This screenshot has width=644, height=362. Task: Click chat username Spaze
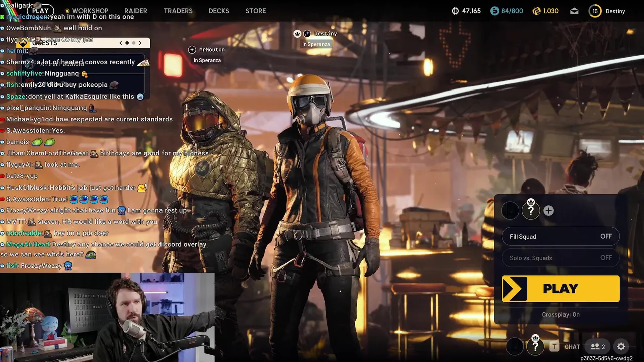[x=16, y=96]
